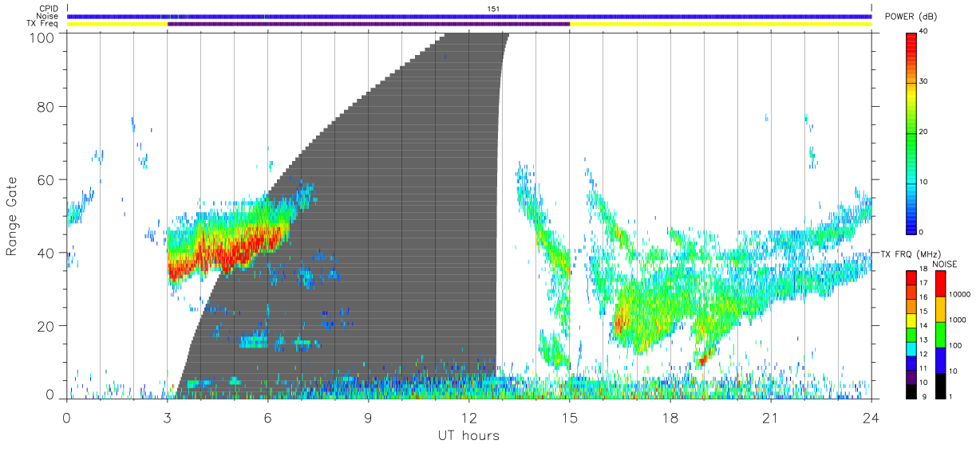Click the purple segment of the TX Freq strip

[369, 24]
